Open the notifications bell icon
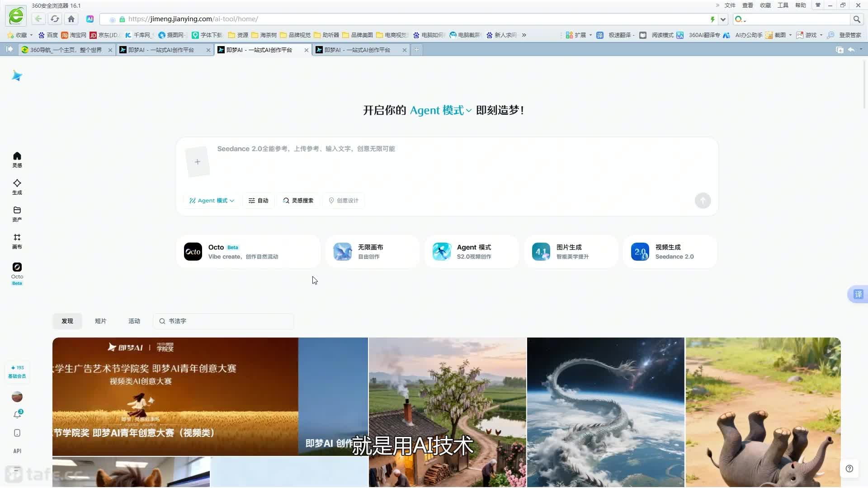 click(17, 414)
